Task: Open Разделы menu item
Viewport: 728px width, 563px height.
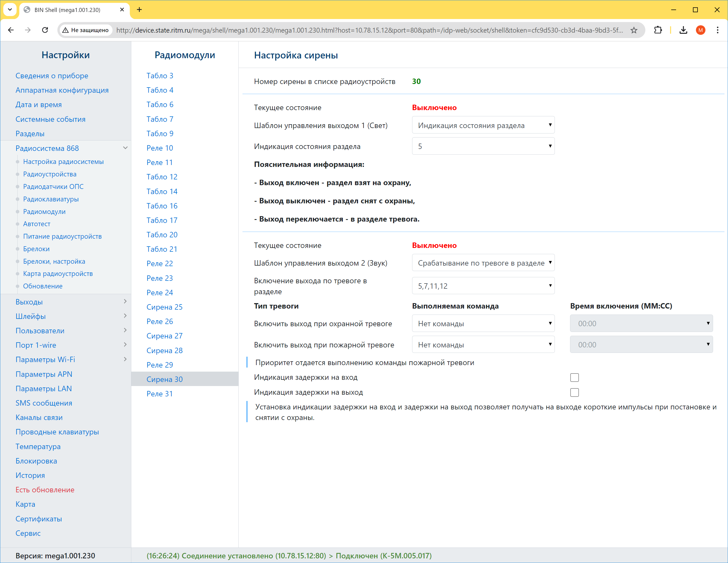Action: 30,133
